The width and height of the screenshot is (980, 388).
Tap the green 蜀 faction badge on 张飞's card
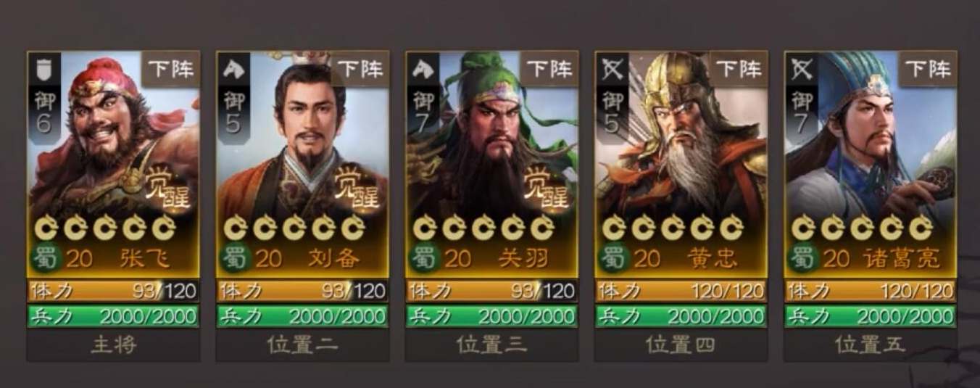[46, 258]
